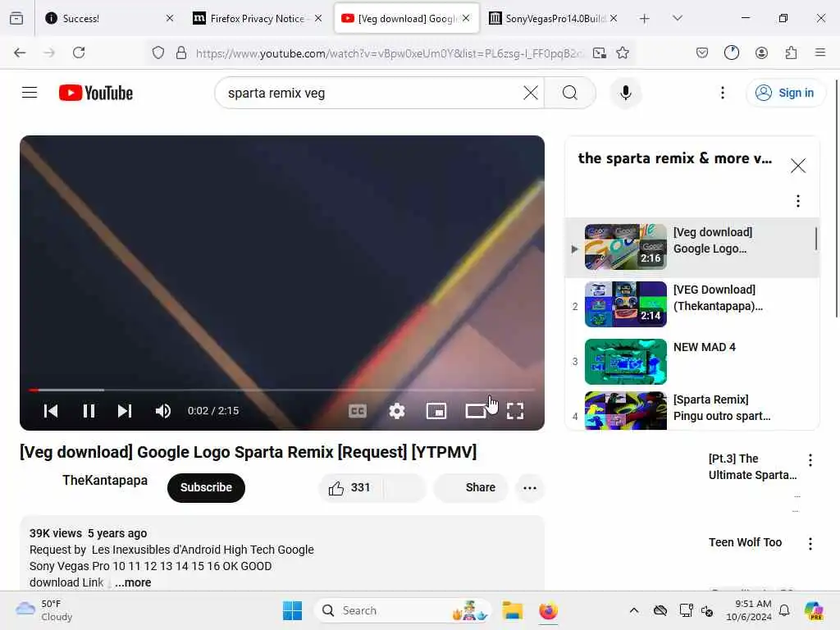Screen dimensions: 840x630
Task: Mute the video volume
Action: click(x=163, y=411)
